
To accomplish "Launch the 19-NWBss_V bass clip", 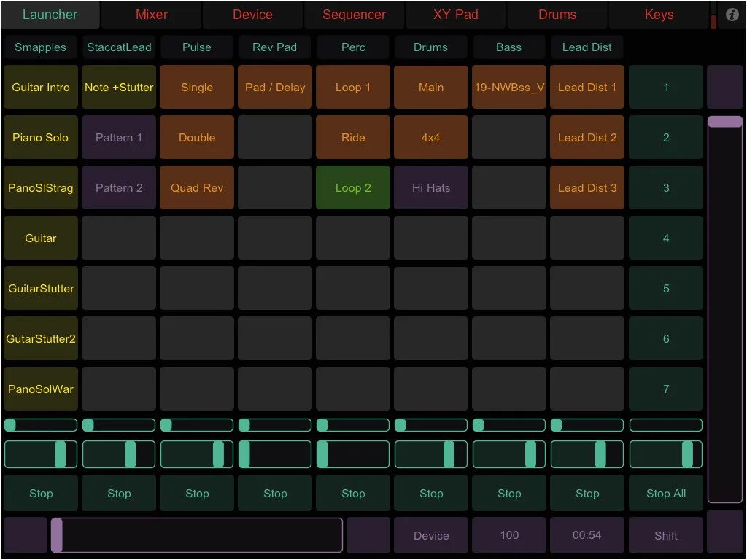I will point(509,87).
